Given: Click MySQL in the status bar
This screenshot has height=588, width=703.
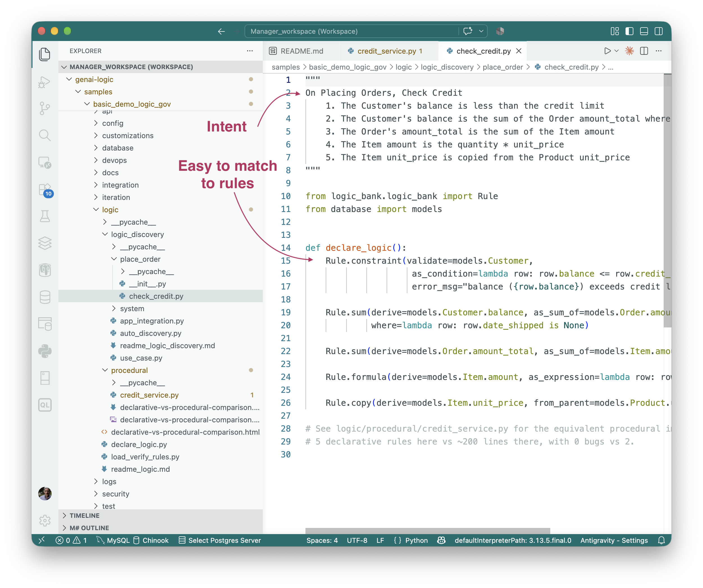Looking at the screenshot, I should (113, 541).
